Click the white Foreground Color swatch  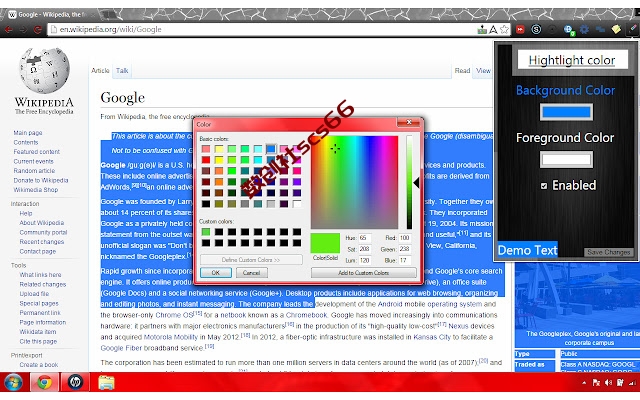(x=566, y=160)
